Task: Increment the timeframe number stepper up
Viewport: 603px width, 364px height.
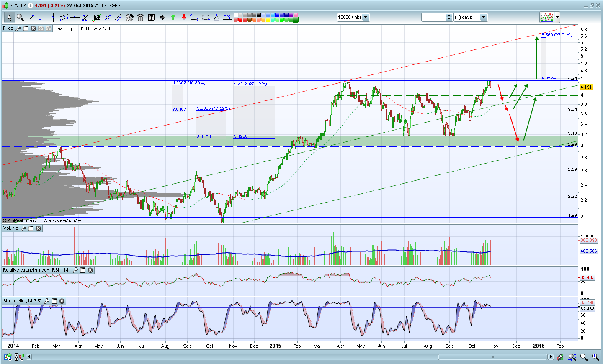Action: [449, 15]
